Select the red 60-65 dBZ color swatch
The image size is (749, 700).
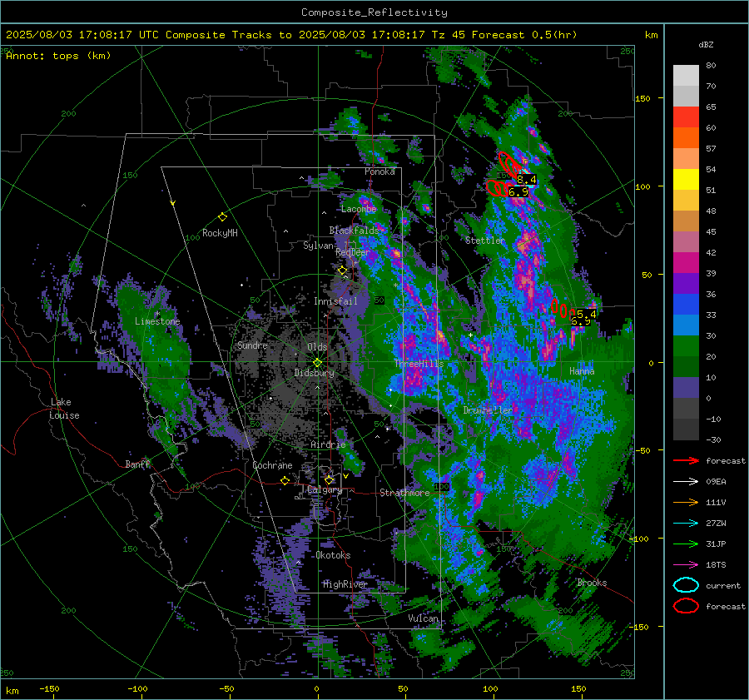pyautogui.click(x=686, y=117)
